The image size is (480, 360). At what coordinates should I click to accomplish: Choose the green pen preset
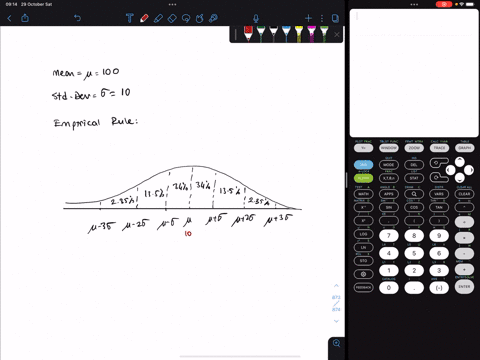261,34
